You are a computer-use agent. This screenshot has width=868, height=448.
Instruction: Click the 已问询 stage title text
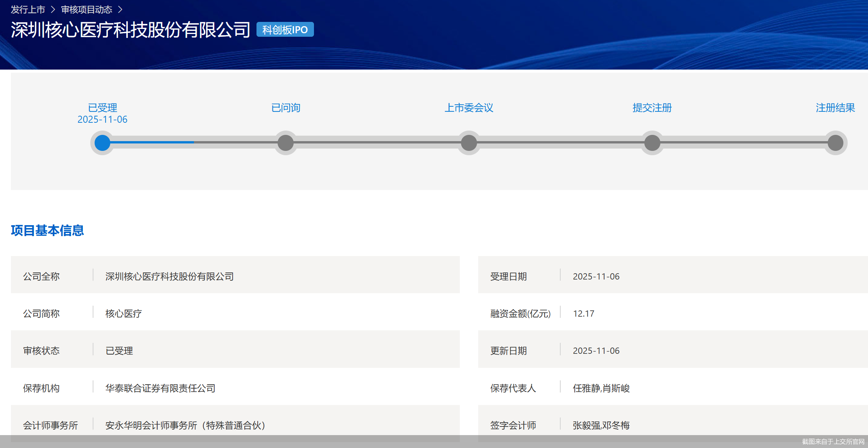point(285,108)
